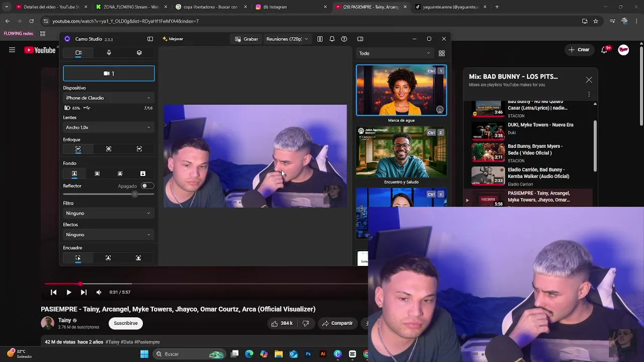
Task: Select the third Enfoque focus mode
Action: (139, 149)
